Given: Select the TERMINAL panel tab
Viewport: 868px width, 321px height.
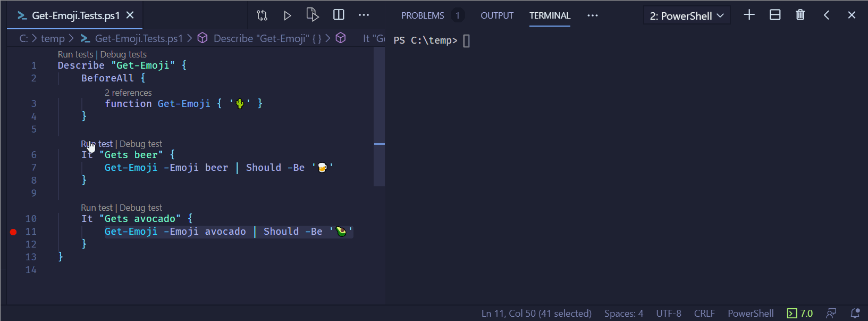Looking at the screenshot, I should pos(550,15).
